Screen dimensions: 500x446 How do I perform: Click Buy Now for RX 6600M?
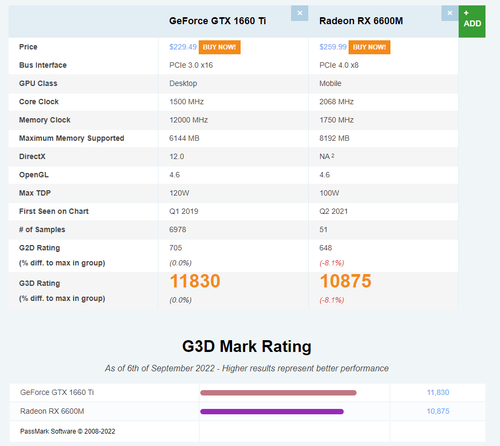coord(369,47)
